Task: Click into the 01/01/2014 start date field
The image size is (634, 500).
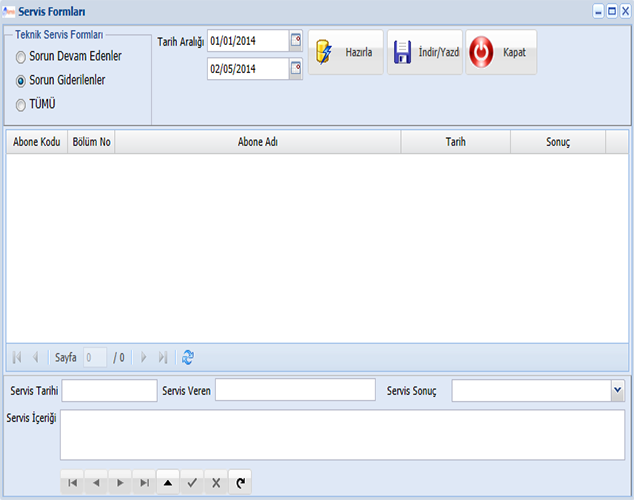Action: click(248, 40)
